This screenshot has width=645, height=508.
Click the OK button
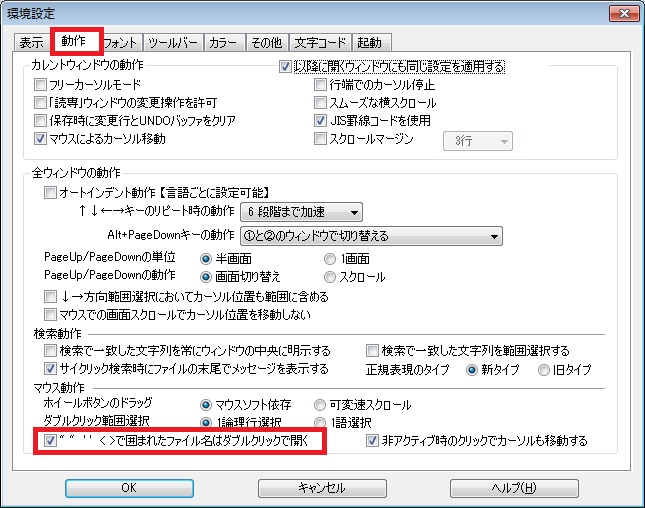tap(127, 488)
